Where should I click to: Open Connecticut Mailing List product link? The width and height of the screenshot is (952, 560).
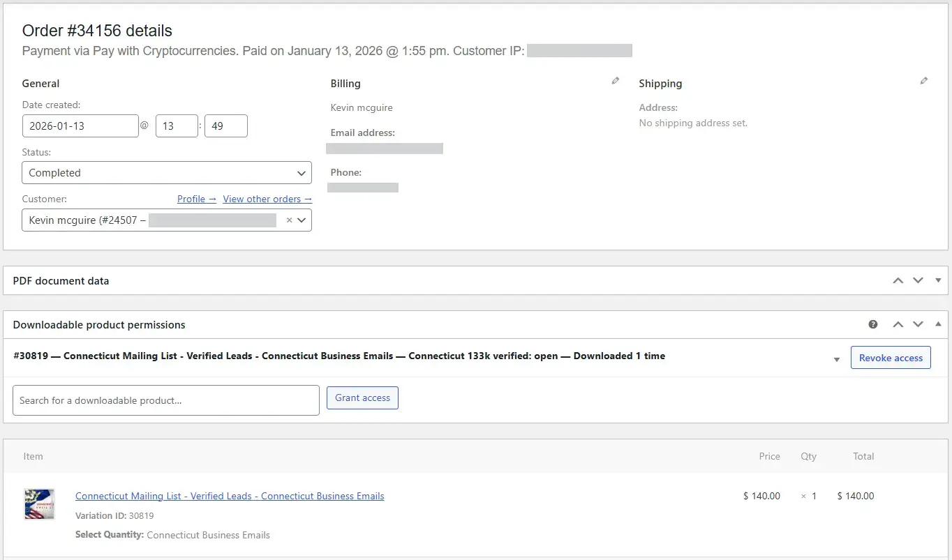[x=230, y=496]
